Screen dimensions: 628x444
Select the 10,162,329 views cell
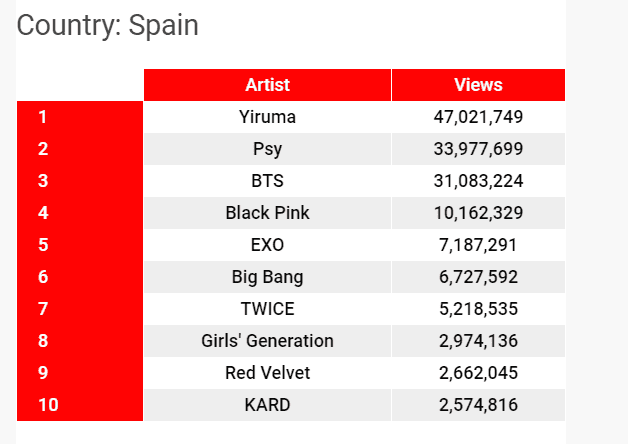tap(478, 213)
